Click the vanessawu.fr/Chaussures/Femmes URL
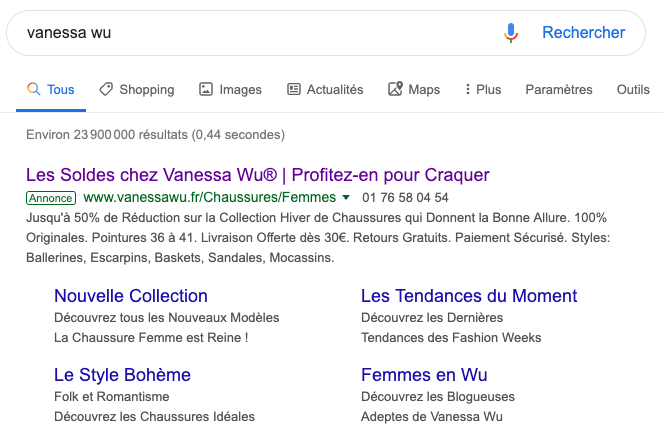Screen dimensions: 663x438 point(210,197)
